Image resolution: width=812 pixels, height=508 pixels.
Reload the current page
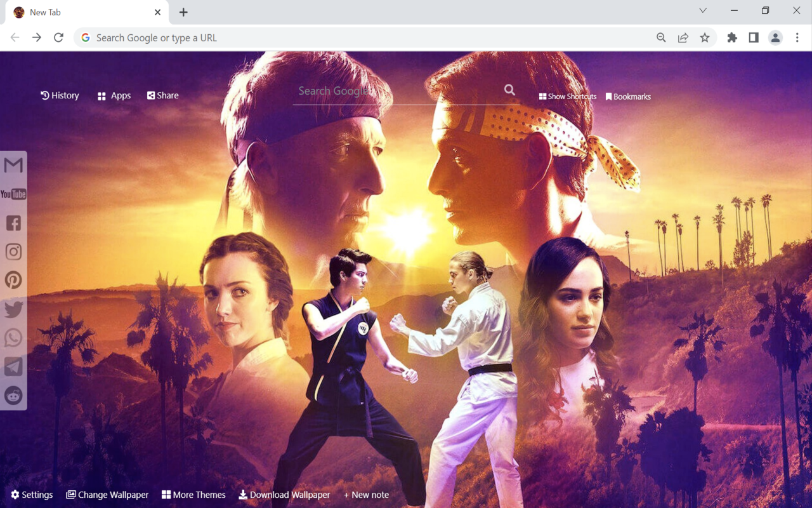click(58, 37)
